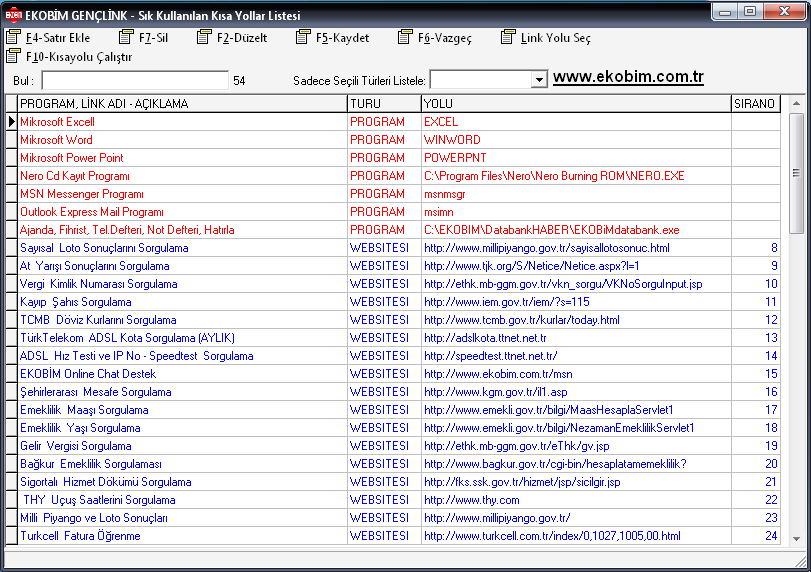The width and height of the screenshot is (811, 572).
Task: Click the PROGRAM, LİNK ADI - AÇIKLAMA column header
Action: pos(183,103)
